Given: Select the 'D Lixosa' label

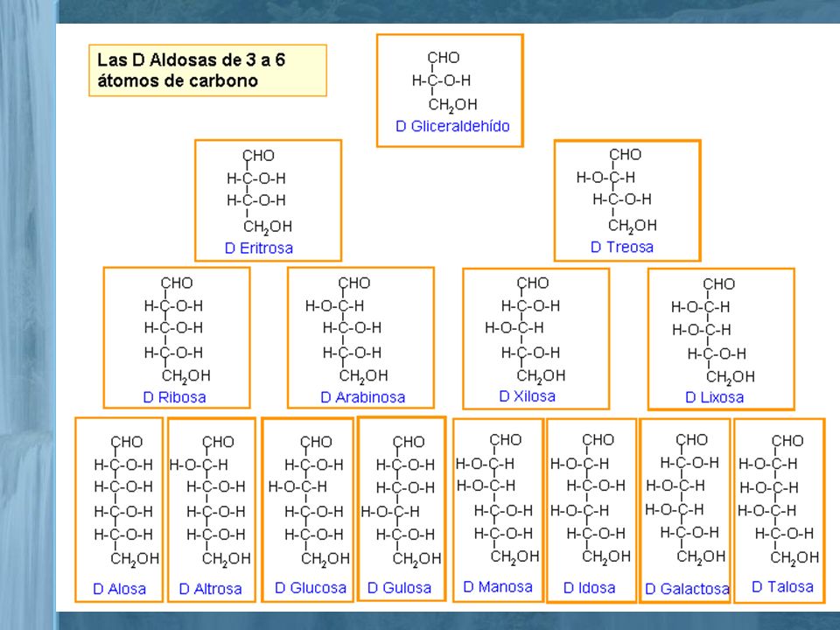Looking at the screenshot, I should [715, 397].
